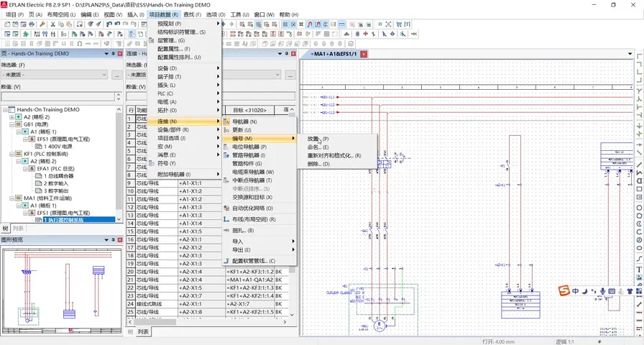644x345 pixels.
Task: Open the 帮助 (H) menu
Action: click(x=289, y=15)
